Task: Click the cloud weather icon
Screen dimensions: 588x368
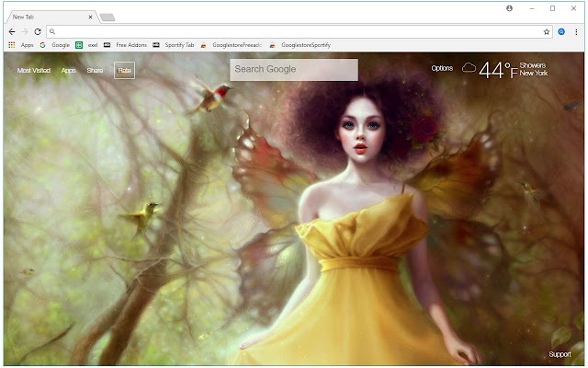Action: (469, 68)
